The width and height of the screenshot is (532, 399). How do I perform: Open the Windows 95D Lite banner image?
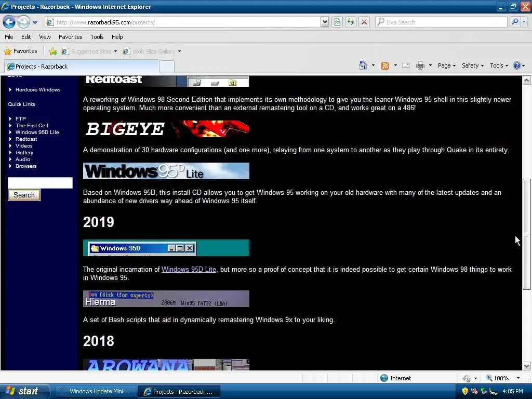(166, 171)
